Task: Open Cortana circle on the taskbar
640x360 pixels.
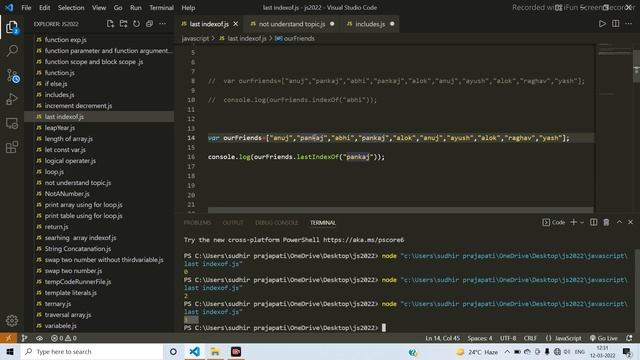Action: click(173, 351)
